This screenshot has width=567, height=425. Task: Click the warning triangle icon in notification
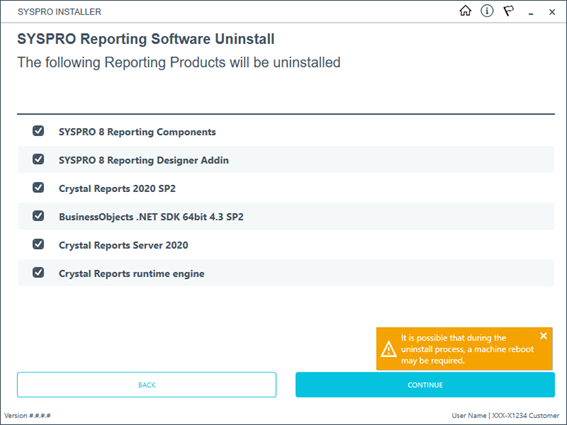click(389, 349)
